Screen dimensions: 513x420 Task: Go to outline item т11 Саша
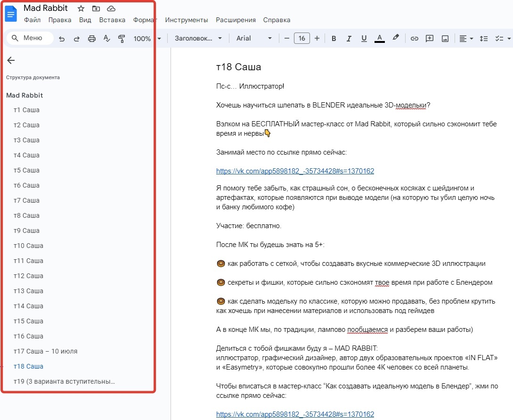point(28,261)
